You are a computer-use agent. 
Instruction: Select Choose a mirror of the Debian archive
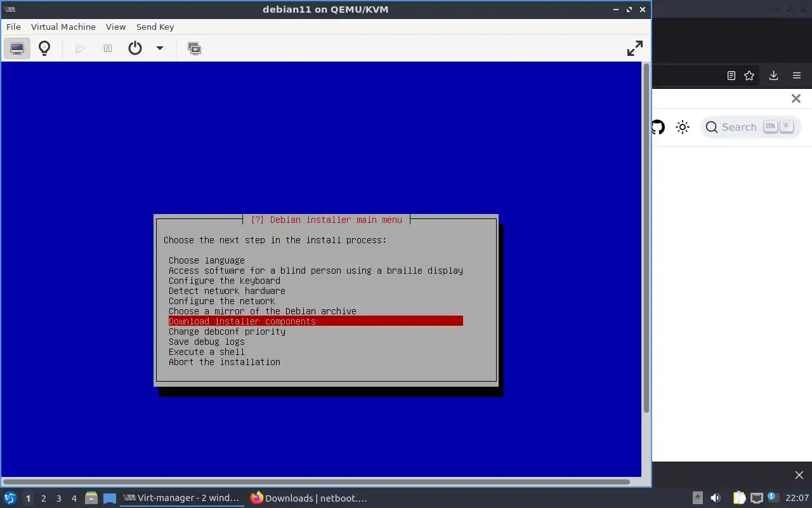[263, 311]
